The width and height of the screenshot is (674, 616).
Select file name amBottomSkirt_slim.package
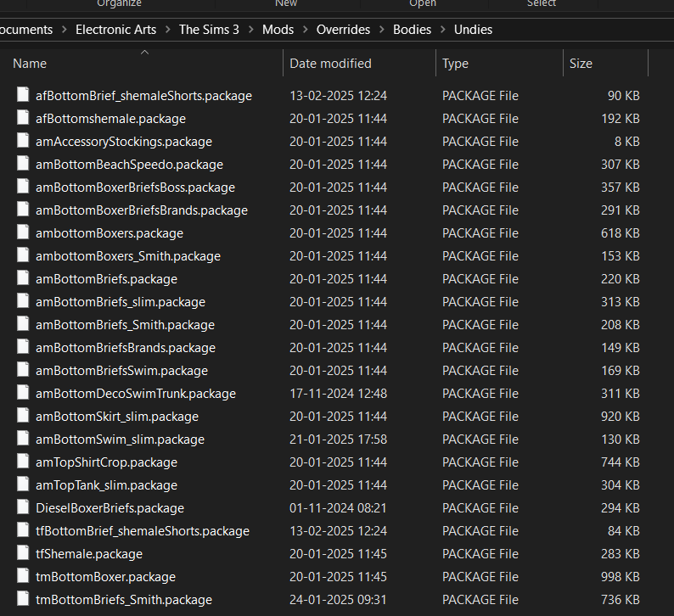(117, 417)
